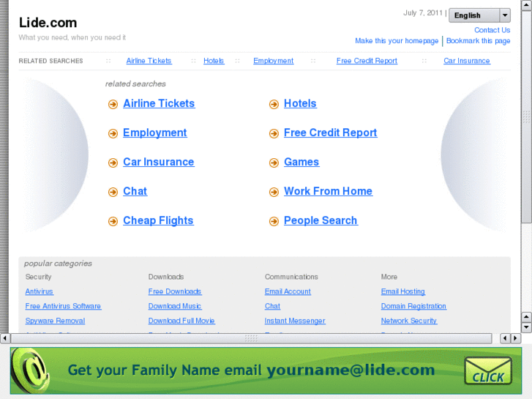Viewport: 532px width, 399px height.
Task: Open Spyware Removal link
Action: pyautogui.click(x=56, y=321)
